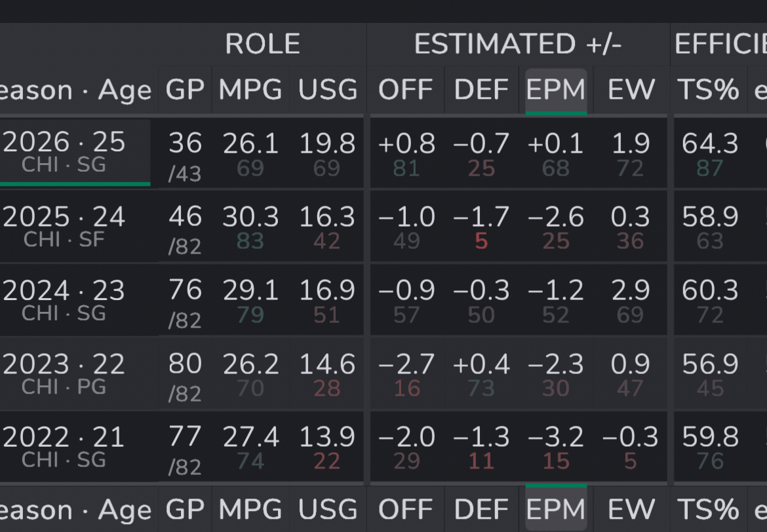Sort table by EPM column header

coord(556,90)
